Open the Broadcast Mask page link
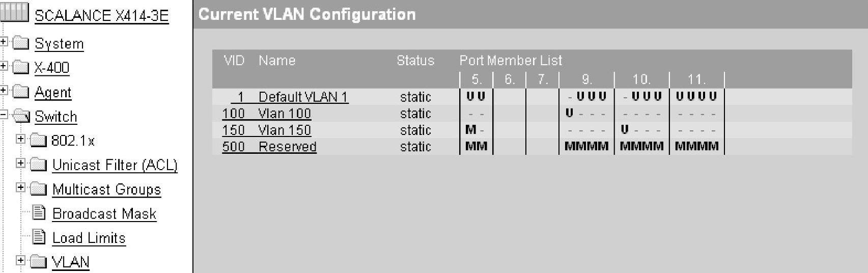Image resolution: width=868 pixels, height=273 pixels. 104,214
